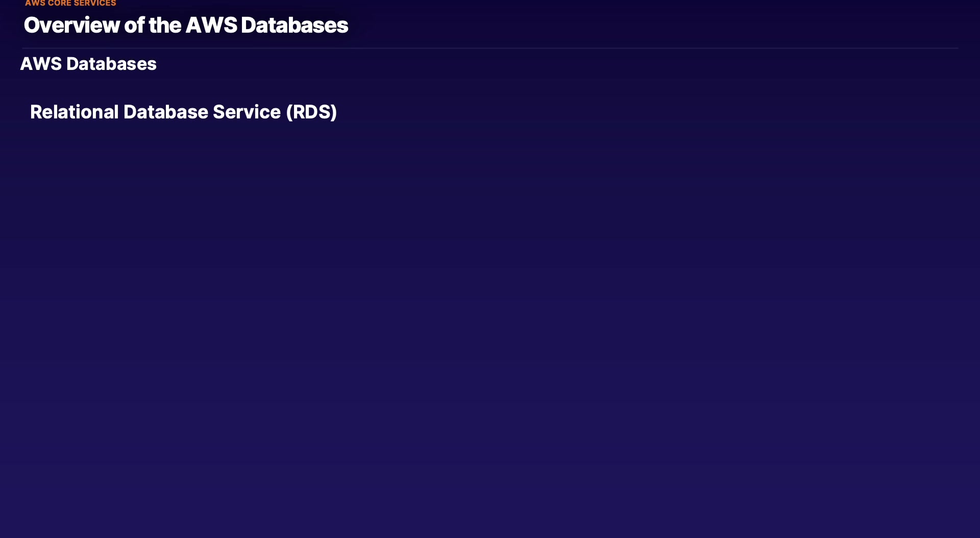This screenshot has width=980, height=538.
Task: Click the word the in the title
Action: click(x=165, y=25)
